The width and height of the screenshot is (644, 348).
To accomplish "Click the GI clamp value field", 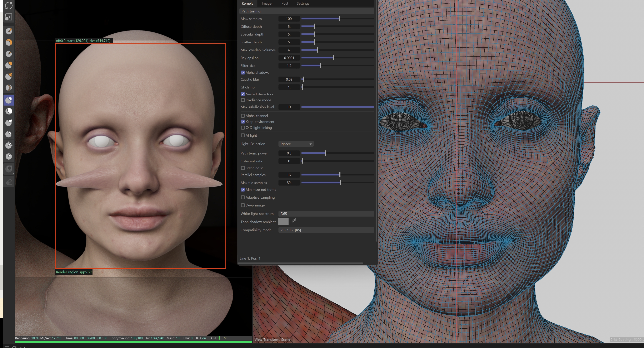I will click(x=289, y=87).
